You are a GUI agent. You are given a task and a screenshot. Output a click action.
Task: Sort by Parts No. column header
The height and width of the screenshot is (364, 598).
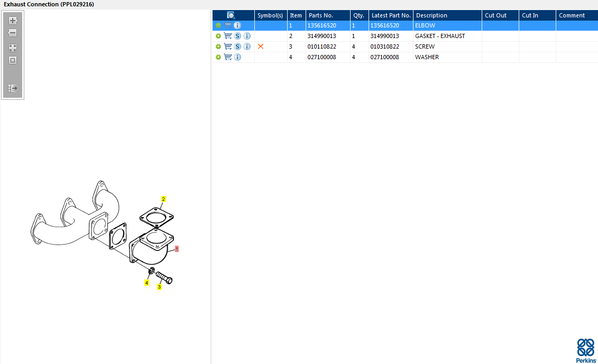328,15
